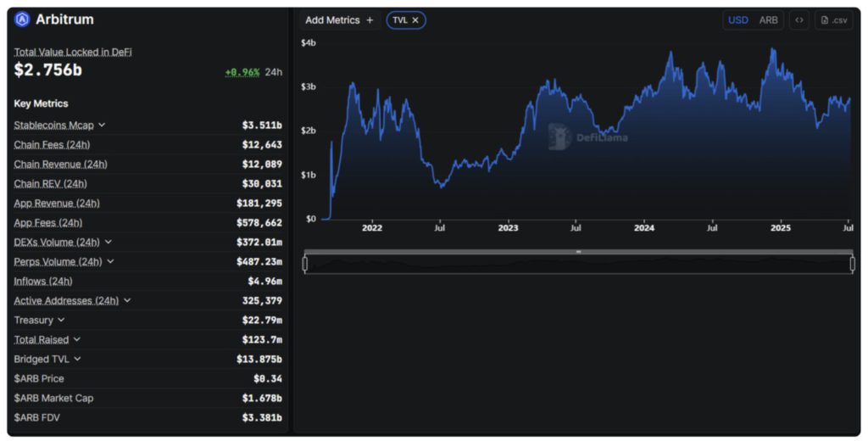Image resolution: width=868 pixels, height=441 pixels.
Task: Click the $ARB FDV label
Action: point(36,417)
